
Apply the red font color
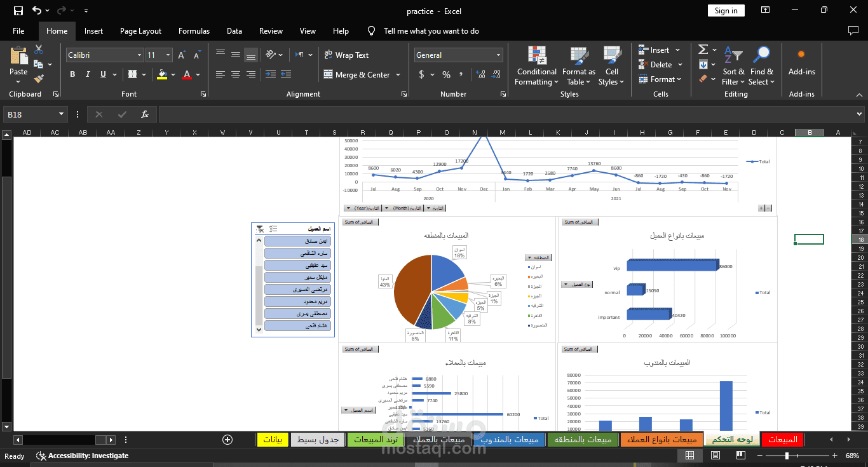tap(187, 74)
